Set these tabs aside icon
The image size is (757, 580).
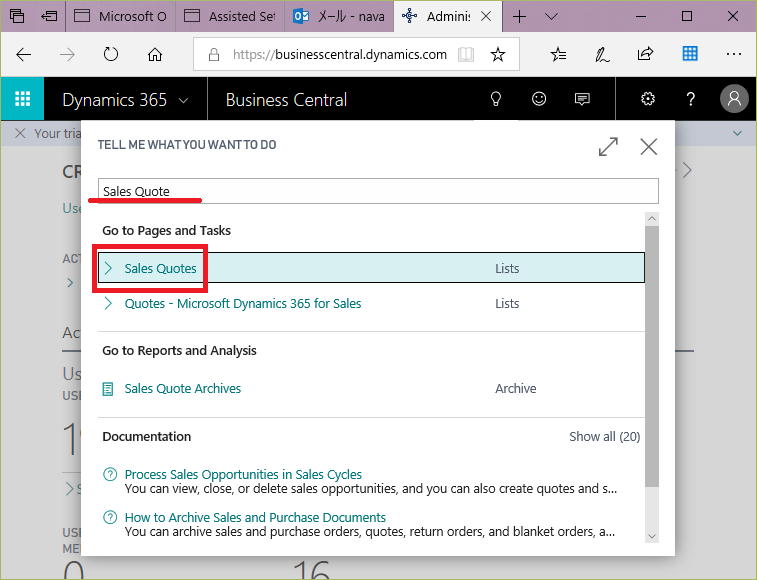coord(49,16)
